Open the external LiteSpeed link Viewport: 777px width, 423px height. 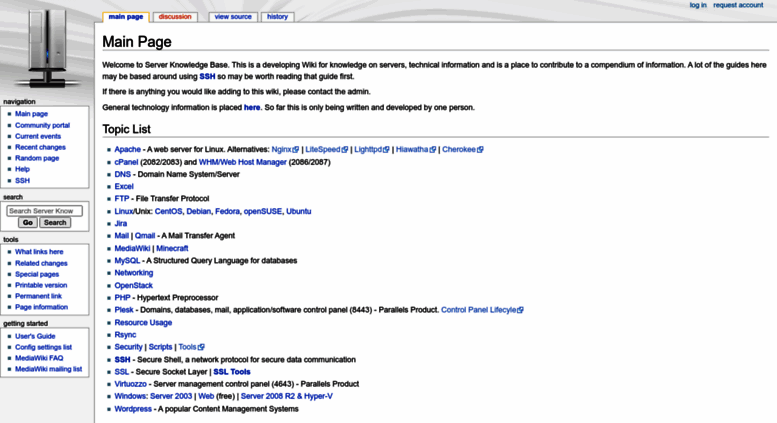(x=327, y=150)
